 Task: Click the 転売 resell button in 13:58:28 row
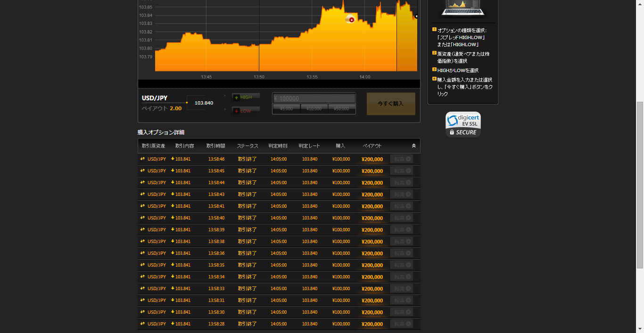pyautogui.click(x=402, y=324)
